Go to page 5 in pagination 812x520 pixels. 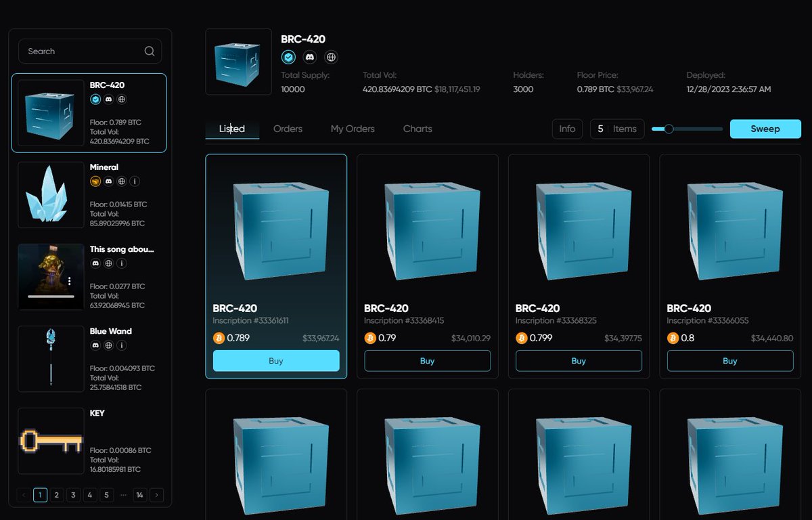pos(106,495)
